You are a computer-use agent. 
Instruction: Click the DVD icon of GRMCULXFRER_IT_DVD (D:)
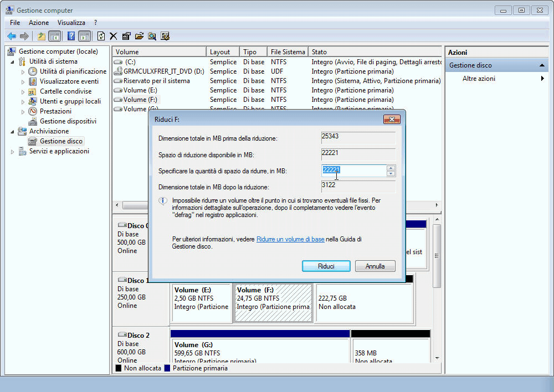click(x=118, y=71)
